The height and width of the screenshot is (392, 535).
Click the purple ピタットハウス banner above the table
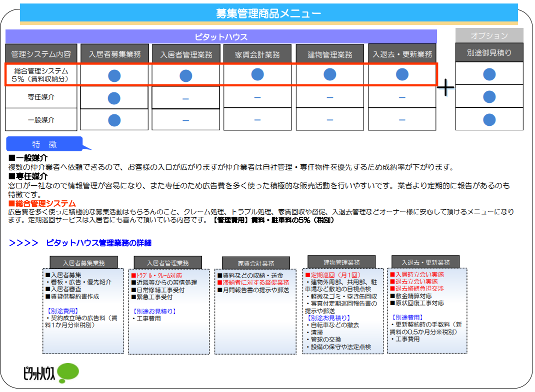point(221,36)
